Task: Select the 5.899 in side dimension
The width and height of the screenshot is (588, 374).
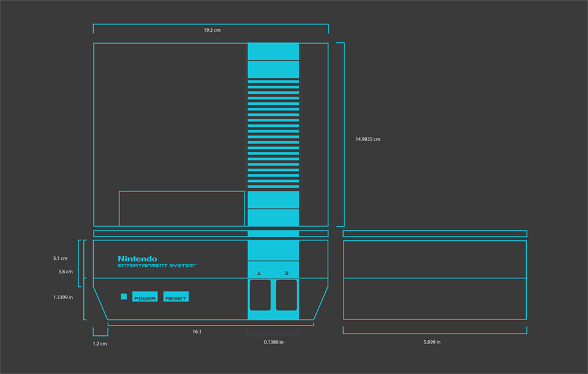Action: click(x=432, y=342)
